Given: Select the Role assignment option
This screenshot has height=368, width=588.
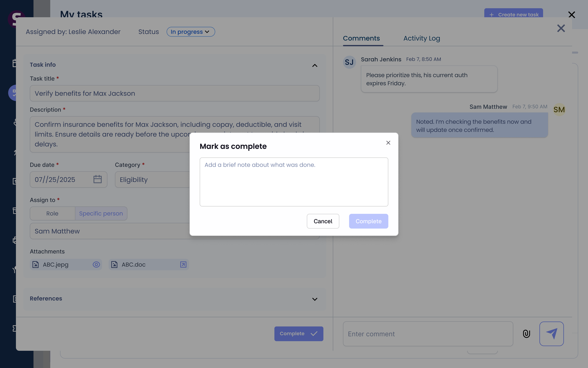Looking at the screenshot, I should point(52,214).
